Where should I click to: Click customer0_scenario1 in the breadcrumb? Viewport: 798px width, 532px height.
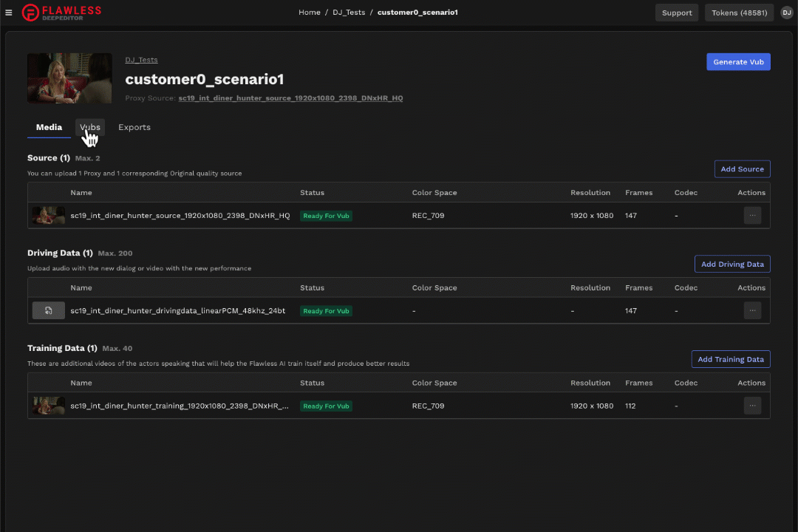point(417,13)
